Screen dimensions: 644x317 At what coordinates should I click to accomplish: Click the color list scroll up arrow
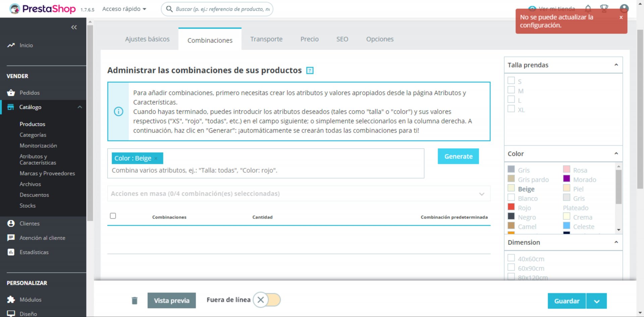pyautogui.click(x=619, y=166)
